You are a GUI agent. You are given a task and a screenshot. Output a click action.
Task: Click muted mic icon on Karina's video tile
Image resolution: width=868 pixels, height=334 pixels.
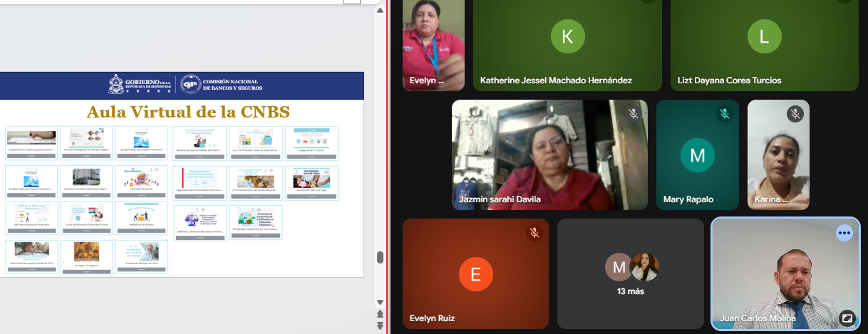click(795, 114)
